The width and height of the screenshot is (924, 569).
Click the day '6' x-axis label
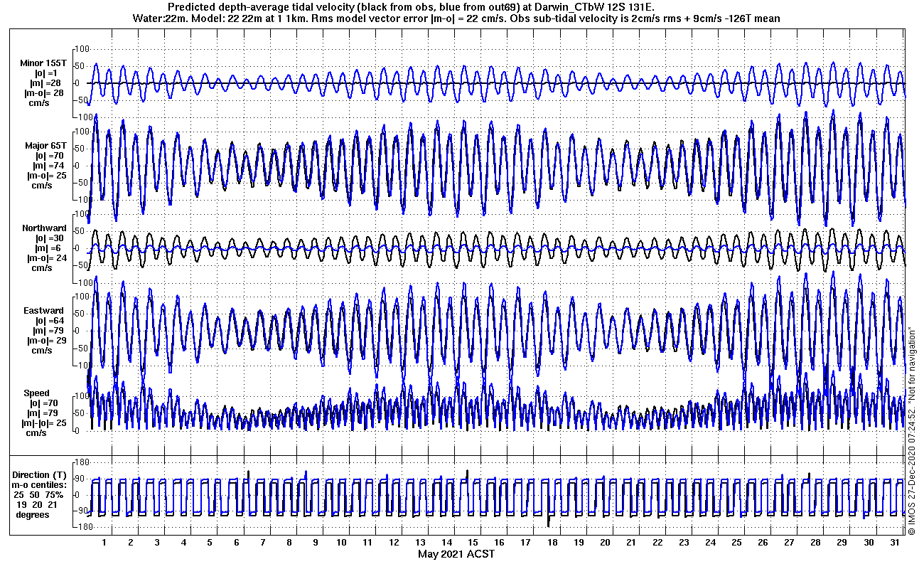coord(236,543)
